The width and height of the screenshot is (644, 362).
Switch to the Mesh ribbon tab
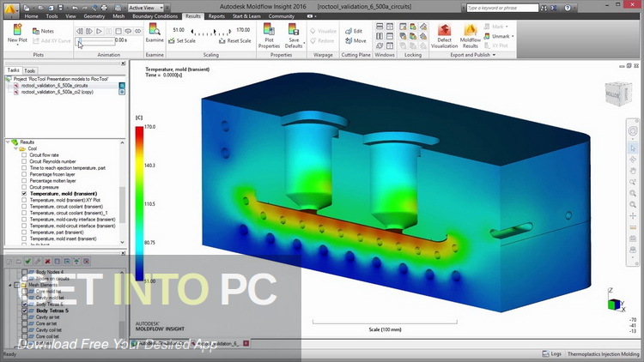pyautogui.click(x=118, y=16)
